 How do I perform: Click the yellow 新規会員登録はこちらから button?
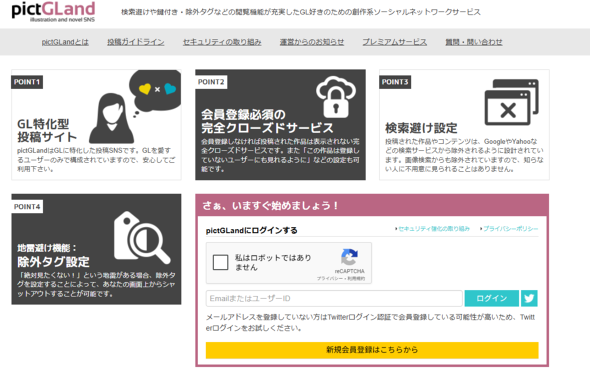point(372,350)
